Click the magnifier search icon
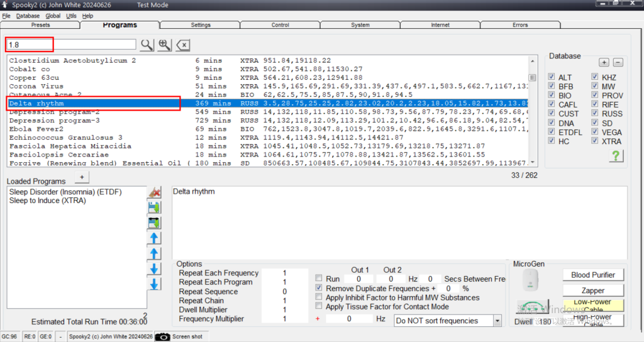The height and width of the screenshot is (342, 644). click(x=146, y=45)
